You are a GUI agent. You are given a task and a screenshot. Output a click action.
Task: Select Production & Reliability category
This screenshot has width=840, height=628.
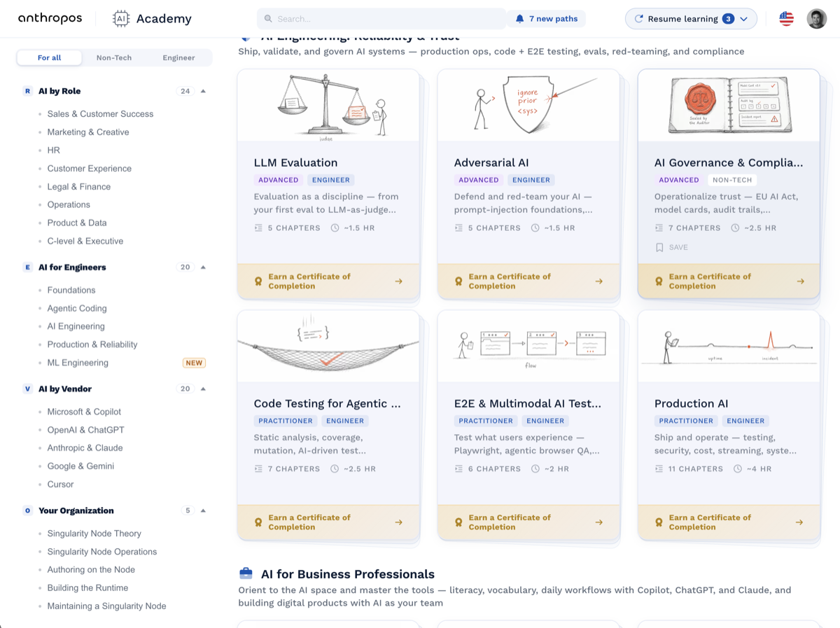[x=92, y=345]
